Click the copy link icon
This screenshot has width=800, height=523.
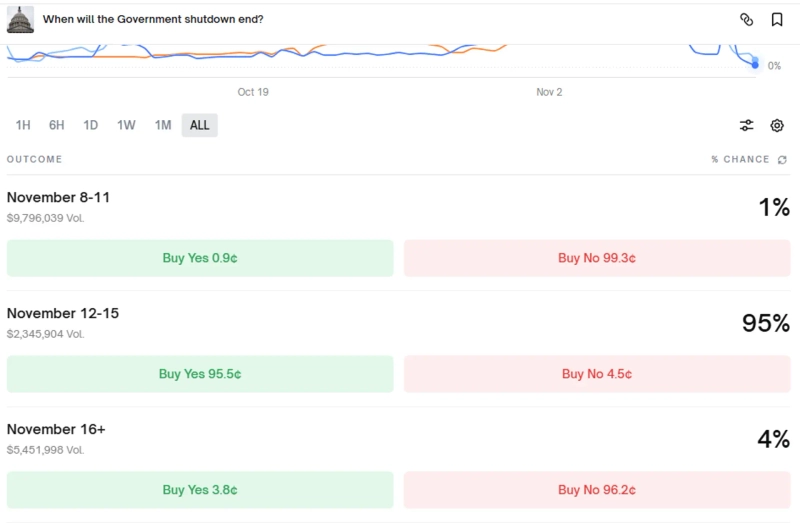pos(746,19)
